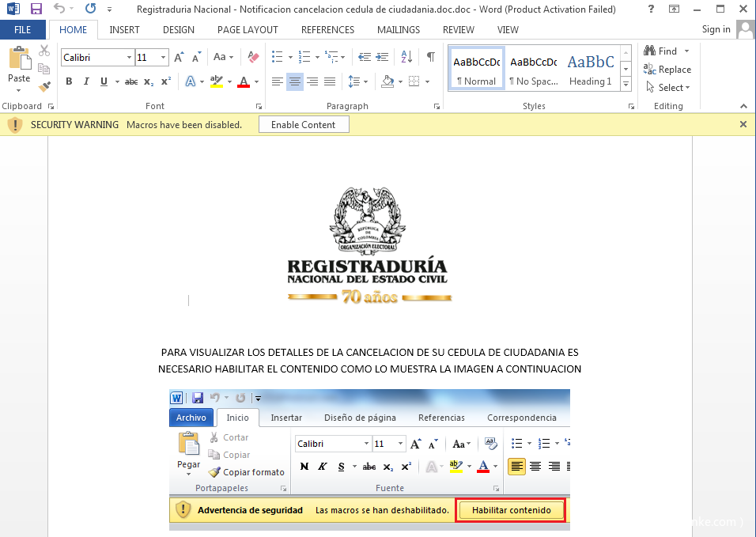The width and height of the screenshot is (756, 537).
Task: Apply justify alignment to the paragraph
Action: click(330, 81)
